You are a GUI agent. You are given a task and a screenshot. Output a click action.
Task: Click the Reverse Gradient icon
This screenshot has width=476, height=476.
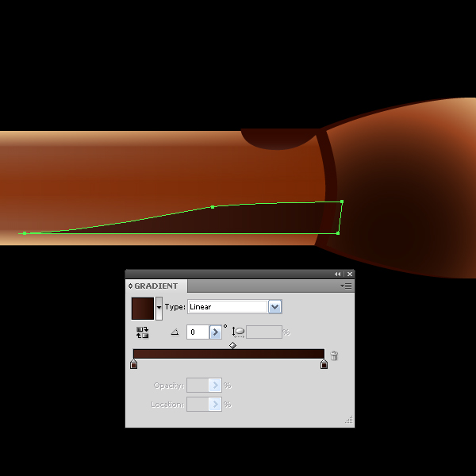click(142, 332)
